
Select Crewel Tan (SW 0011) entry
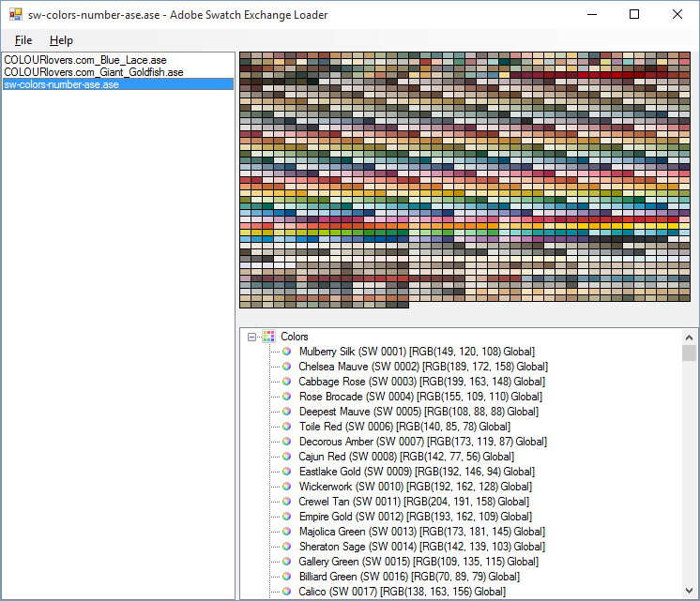(414, 502)
